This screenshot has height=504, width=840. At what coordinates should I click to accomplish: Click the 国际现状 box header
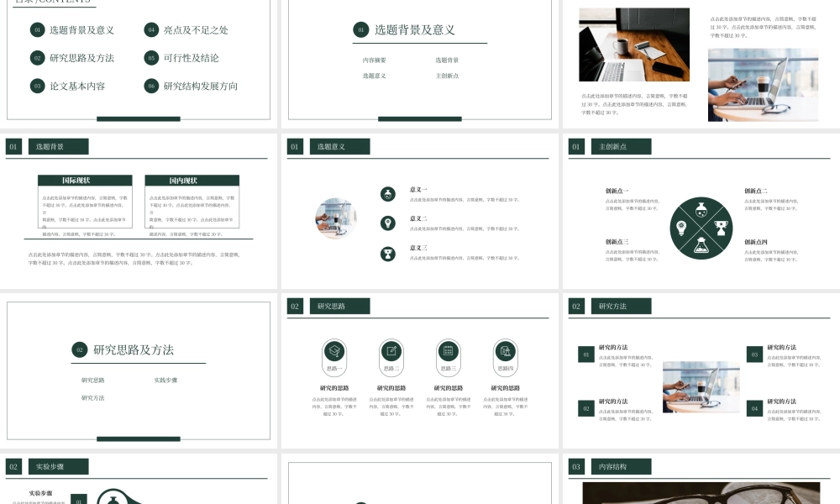(85, 181)
